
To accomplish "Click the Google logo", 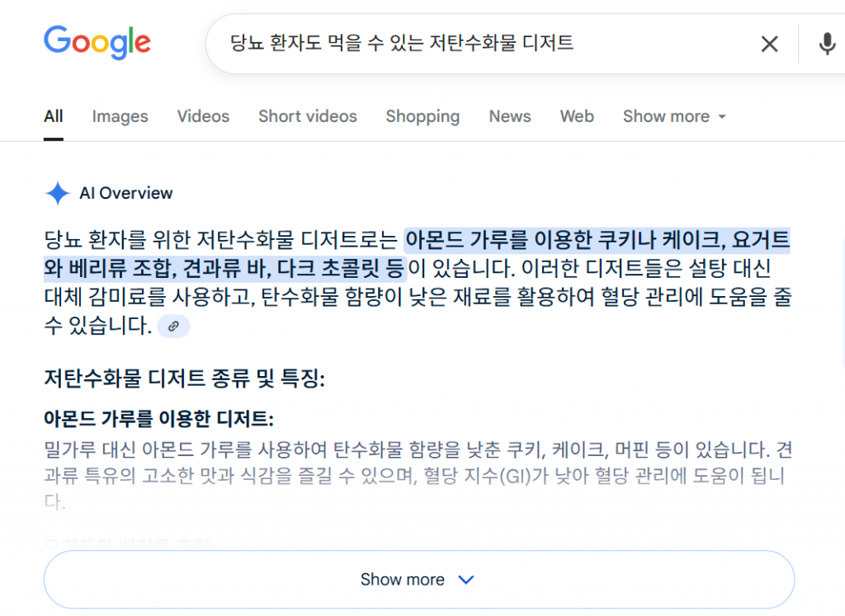I will coord(97,42).
